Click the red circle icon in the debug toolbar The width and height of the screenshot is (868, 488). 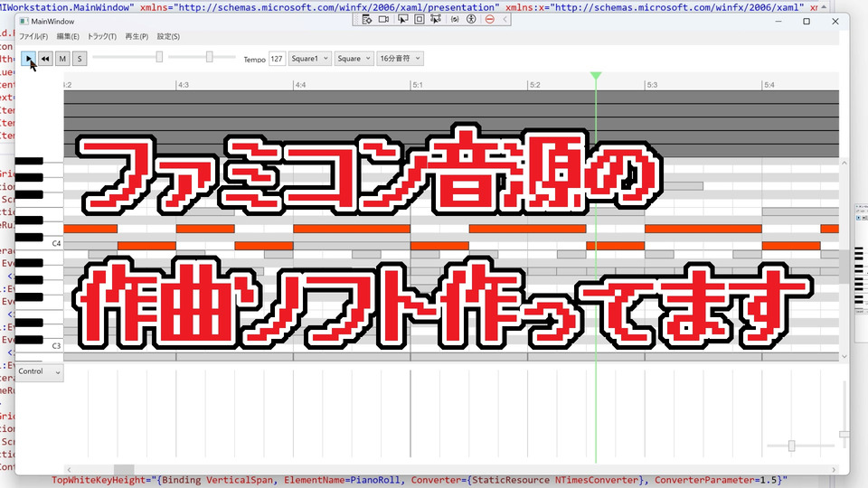click(489, 19)
